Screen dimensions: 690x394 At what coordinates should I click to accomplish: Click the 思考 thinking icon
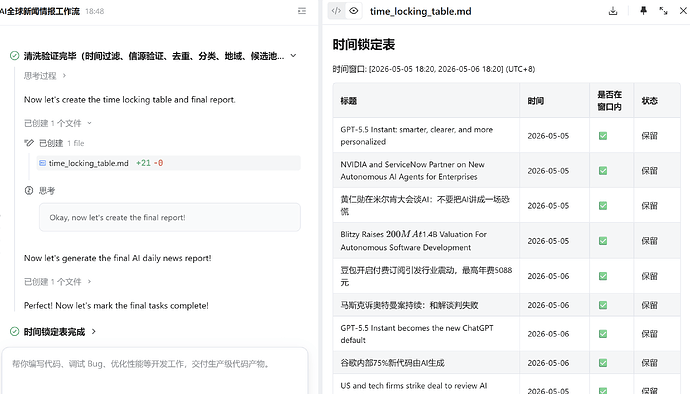coord(29,191)
